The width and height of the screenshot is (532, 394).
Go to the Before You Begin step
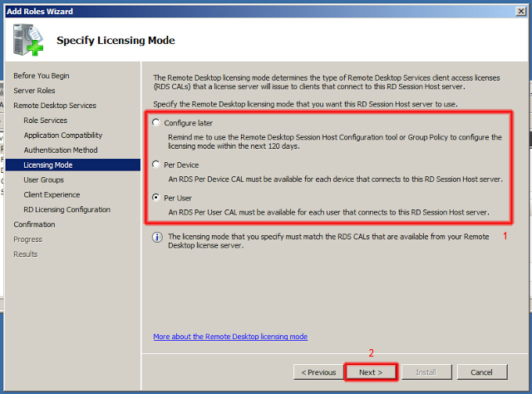(x=42, y=76)
